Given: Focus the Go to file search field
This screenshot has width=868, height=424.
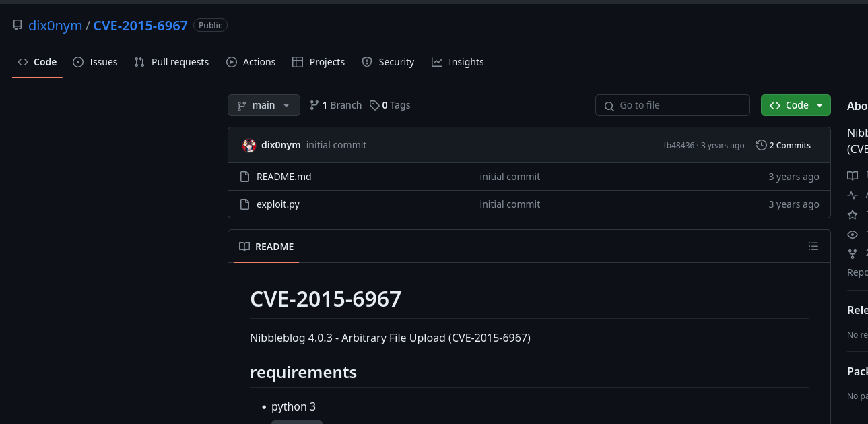Looking at the screenshot, I should point(672,105).
